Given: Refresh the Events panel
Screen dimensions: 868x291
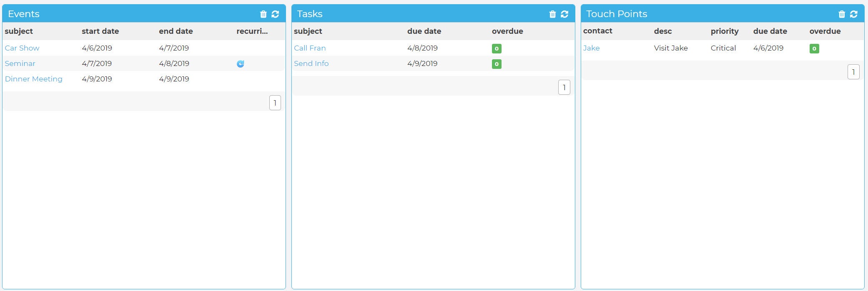Looking at the screenshot, I should point(275,14).
